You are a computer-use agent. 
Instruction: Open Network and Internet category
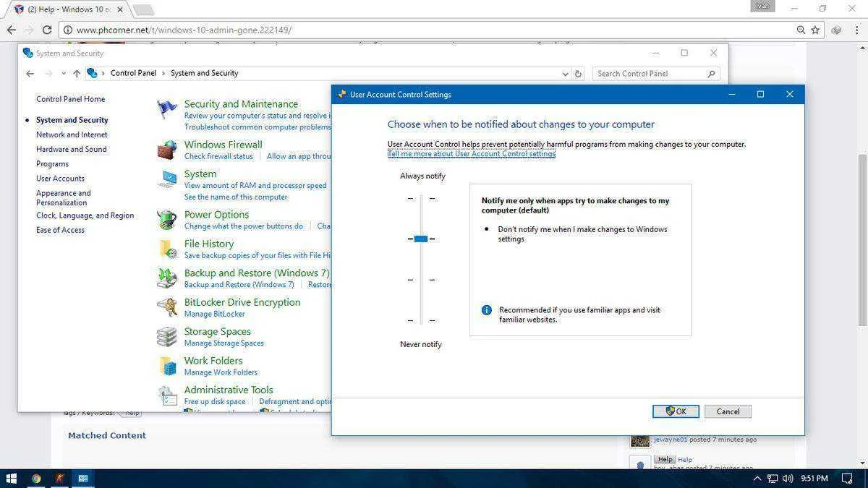pyautogui.click(x=72, y=134)
